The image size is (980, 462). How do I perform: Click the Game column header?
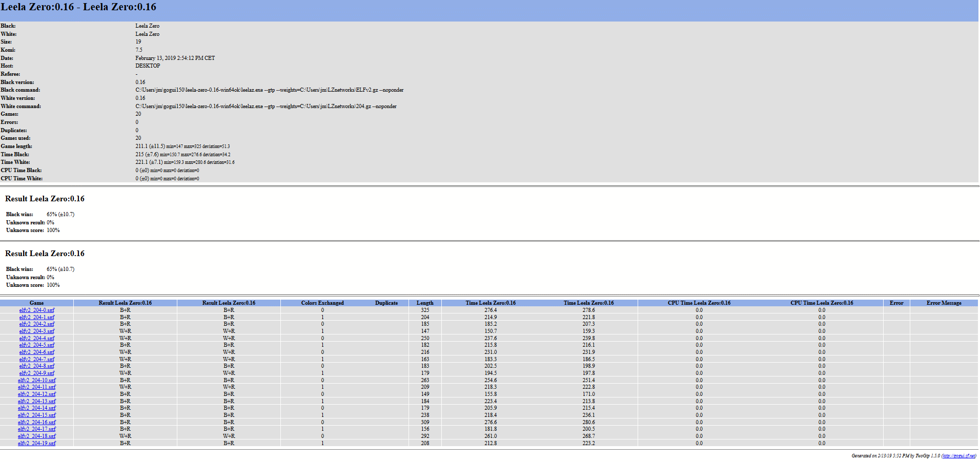tap(36, 303)
